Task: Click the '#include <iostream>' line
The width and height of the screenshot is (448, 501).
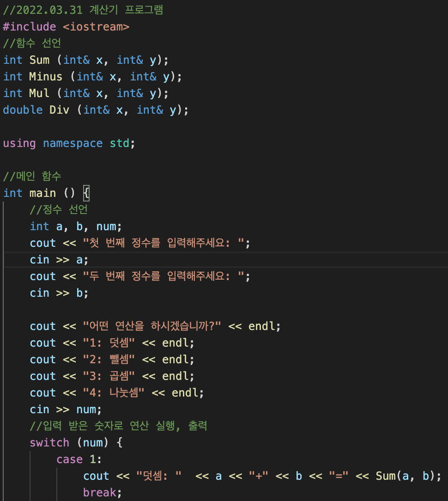Action: [x=66, y=26]
